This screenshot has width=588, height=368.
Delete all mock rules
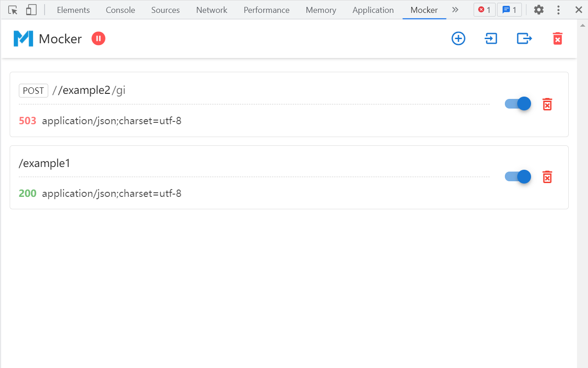pyautogui.click(x=557, y=39)
